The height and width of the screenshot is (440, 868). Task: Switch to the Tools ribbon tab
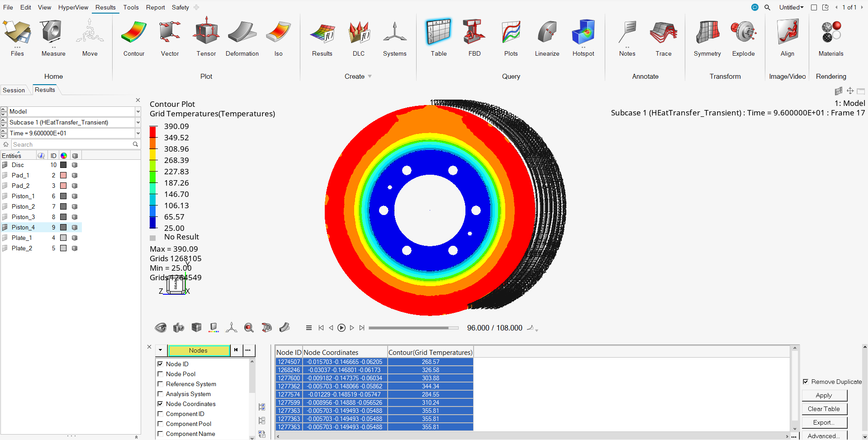[131, 7]
